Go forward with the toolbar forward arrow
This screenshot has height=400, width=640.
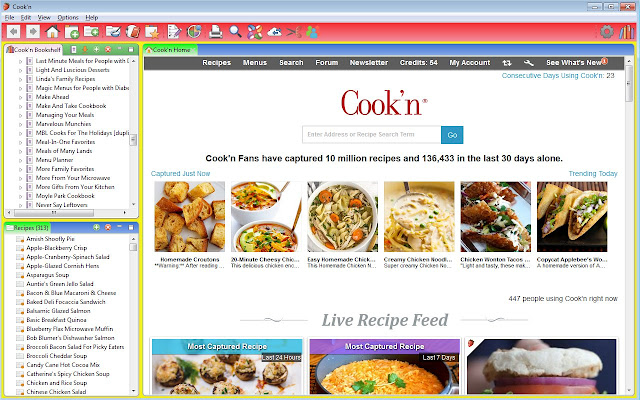[33, 31]
